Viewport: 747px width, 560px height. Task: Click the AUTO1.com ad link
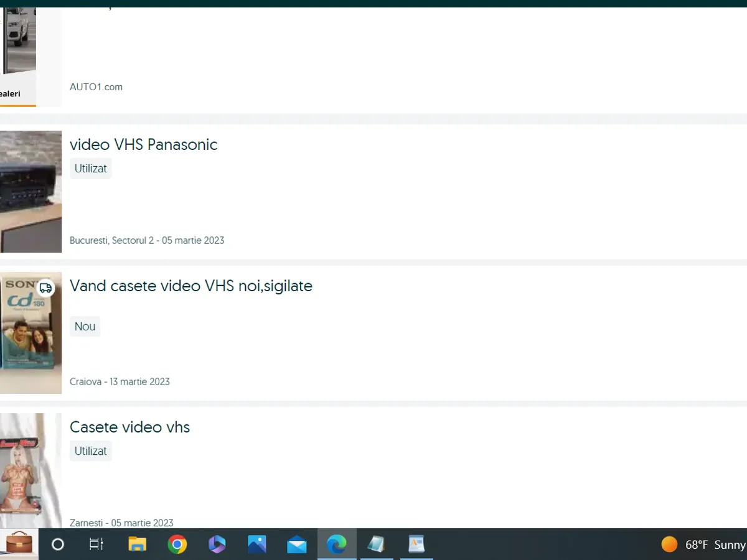click(96, 87)
